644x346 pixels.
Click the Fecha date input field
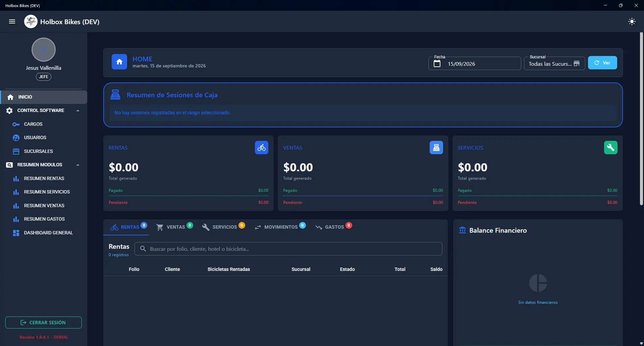click(475, 63)
